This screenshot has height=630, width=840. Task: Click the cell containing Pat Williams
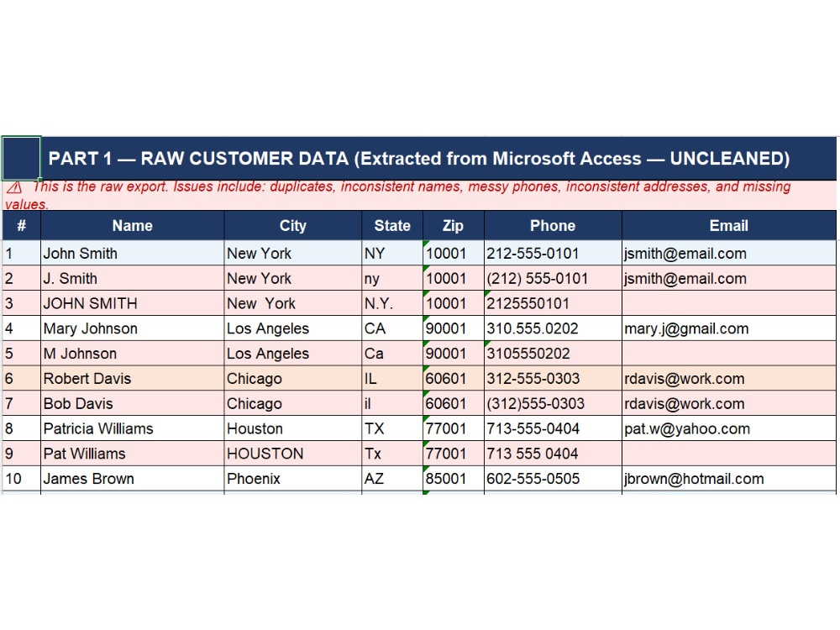133,454
